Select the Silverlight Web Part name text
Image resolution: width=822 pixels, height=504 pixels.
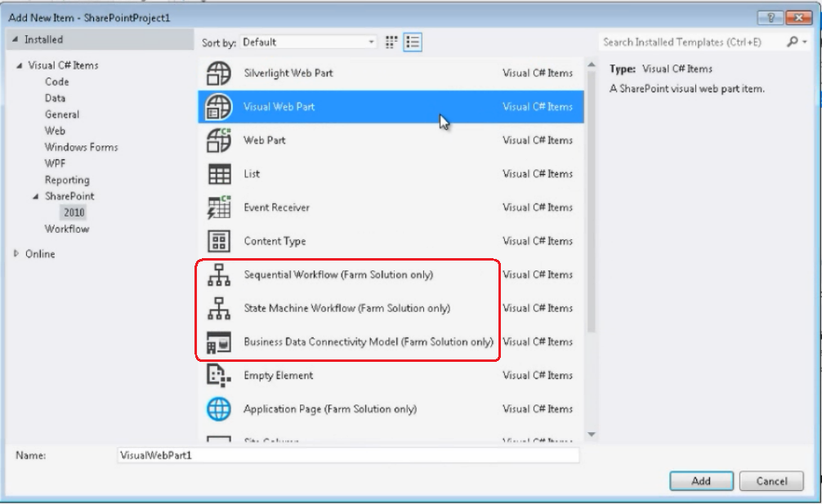tap(288, 73)
